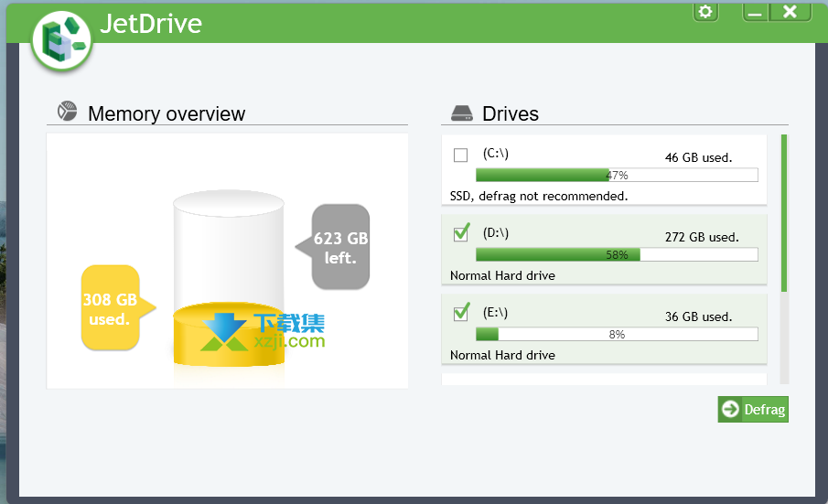Close the JetDrive window
The height and width of the screenshot is (504, 828).
pyautogui.click(x=790, y=12)
